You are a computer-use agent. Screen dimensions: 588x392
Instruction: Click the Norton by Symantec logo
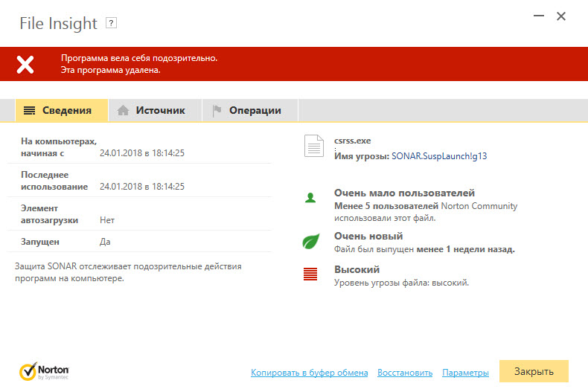click(x=44, y=371)
